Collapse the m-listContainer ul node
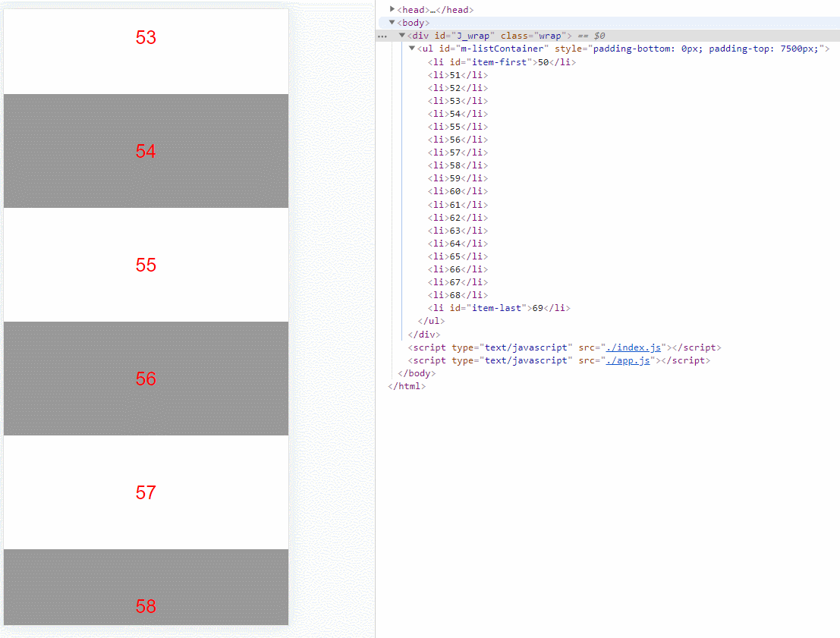Image resolution: width=840 pixels, height=638 pixels. click(x=412, y=49)
